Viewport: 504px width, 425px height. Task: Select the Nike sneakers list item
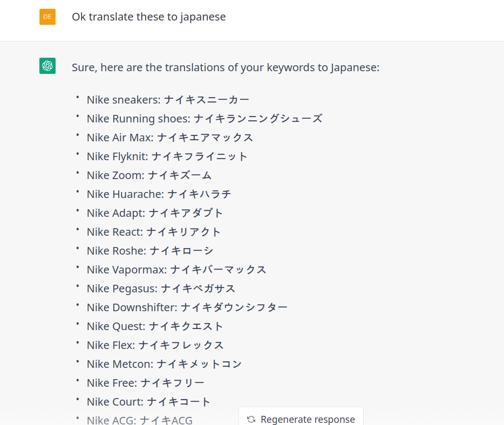(168, 100)
